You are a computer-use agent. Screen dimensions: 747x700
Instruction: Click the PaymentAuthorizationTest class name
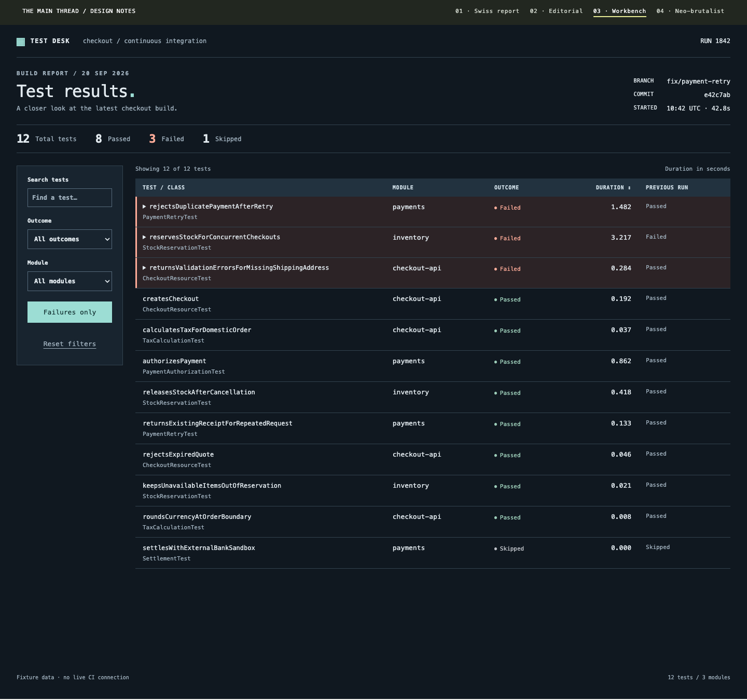click(184, 372)
